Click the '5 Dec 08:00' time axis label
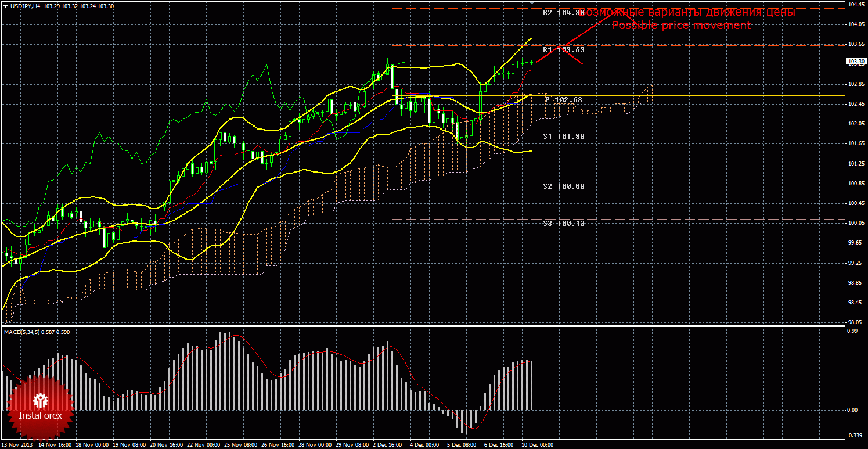The width and height of the screenshot is (868, 449). [x=462, y=445]
